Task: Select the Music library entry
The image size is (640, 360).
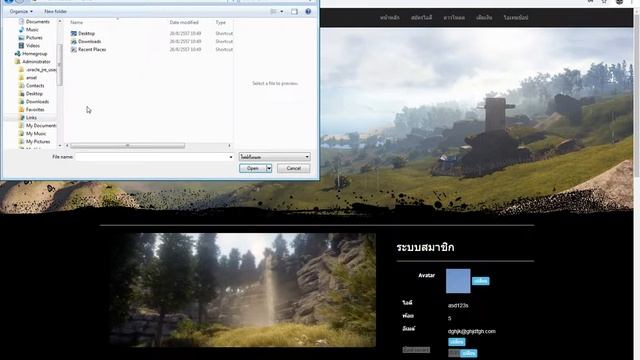Action: (x=29, y=29)
